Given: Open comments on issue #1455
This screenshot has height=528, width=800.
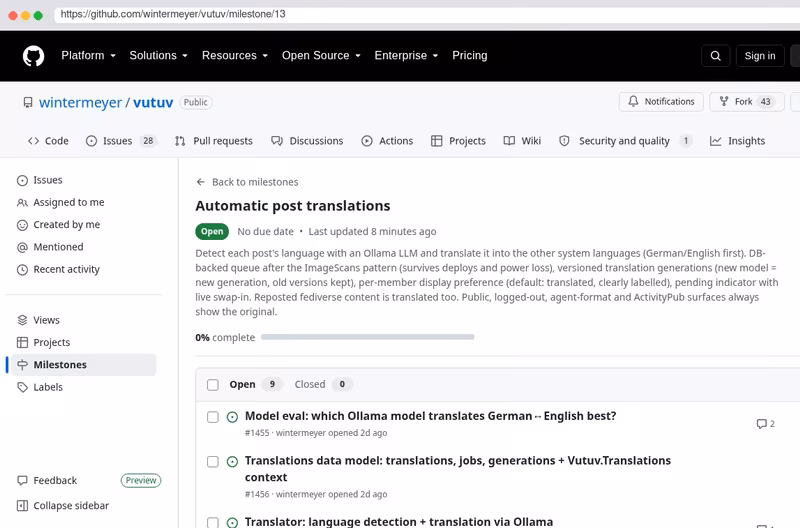Looking at the screenshot, I should pyautogui.click(x=765, y=423).
